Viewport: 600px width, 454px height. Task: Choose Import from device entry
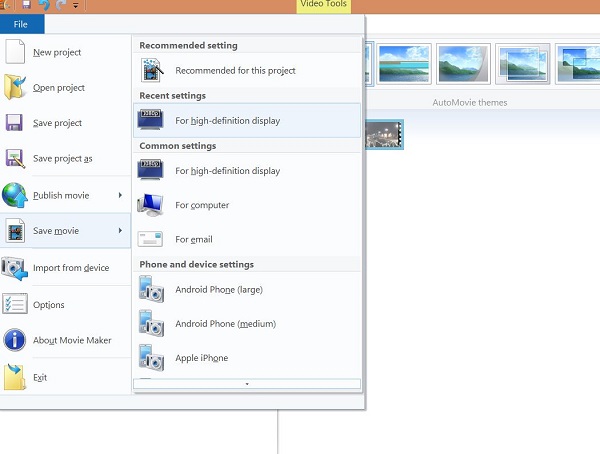pyautogui.click(x=65, y=268)
